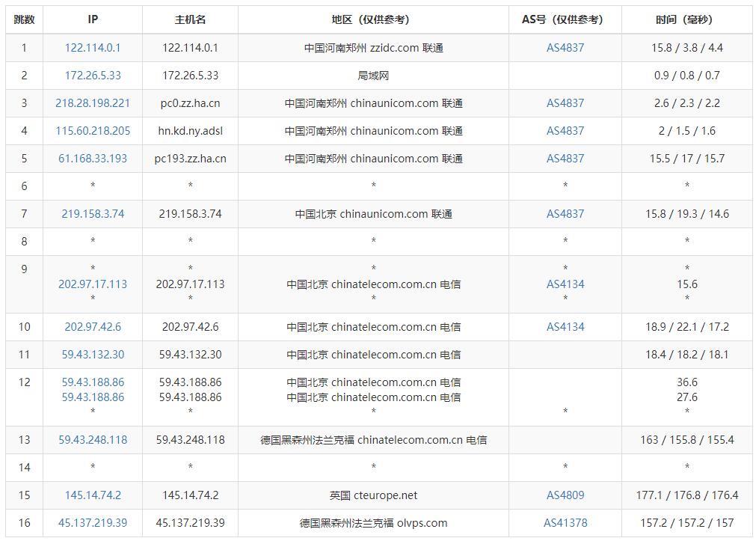This screenshot has width=756, height=541.
Task: Open IP link 172.26.5.33
Action: [x=93, y=76]
